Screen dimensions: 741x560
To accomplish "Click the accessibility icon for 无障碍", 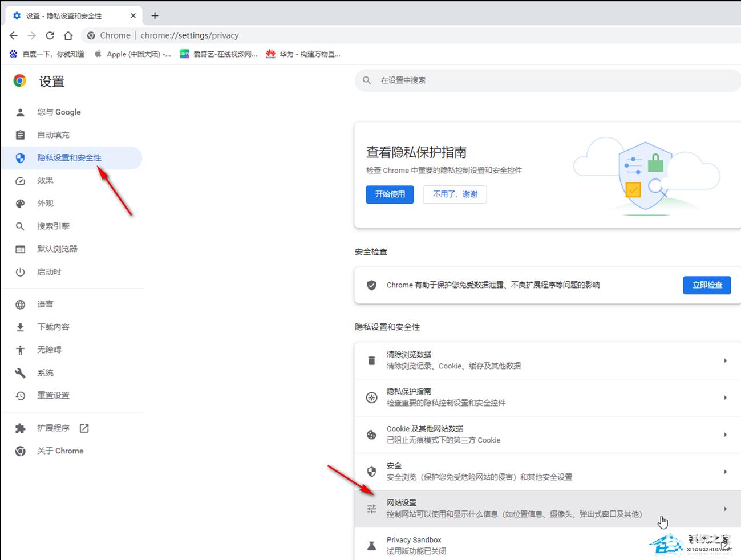I will pyautogui.click(x=20, y=350).
